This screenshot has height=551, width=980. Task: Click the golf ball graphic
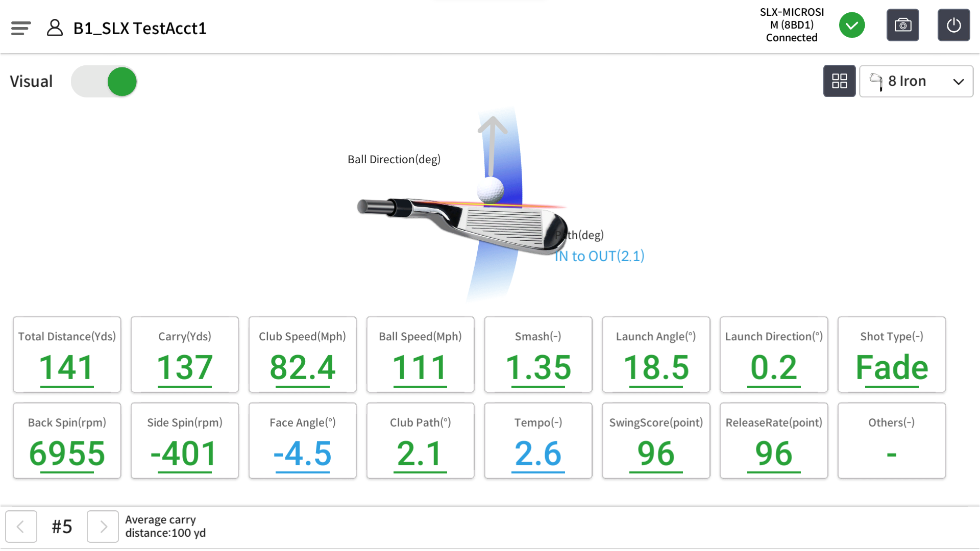(490, 190)
